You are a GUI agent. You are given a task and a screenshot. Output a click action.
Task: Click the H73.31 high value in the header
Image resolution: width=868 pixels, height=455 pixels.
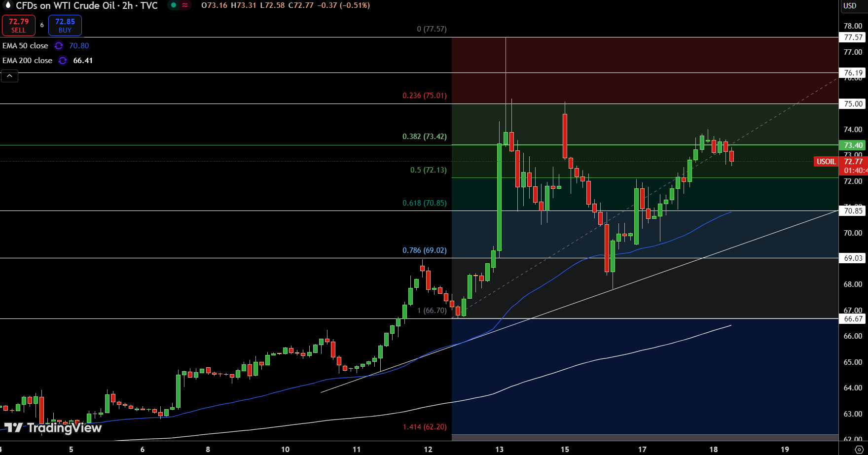point(244,5)
